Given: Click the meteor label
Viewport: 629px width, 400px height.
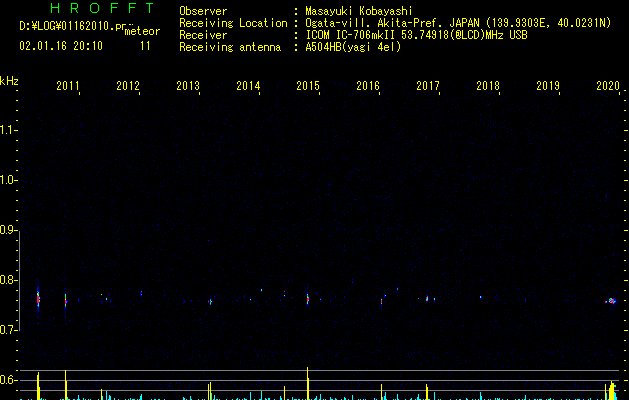Looking at the screenshot, I should pos(142,31).
